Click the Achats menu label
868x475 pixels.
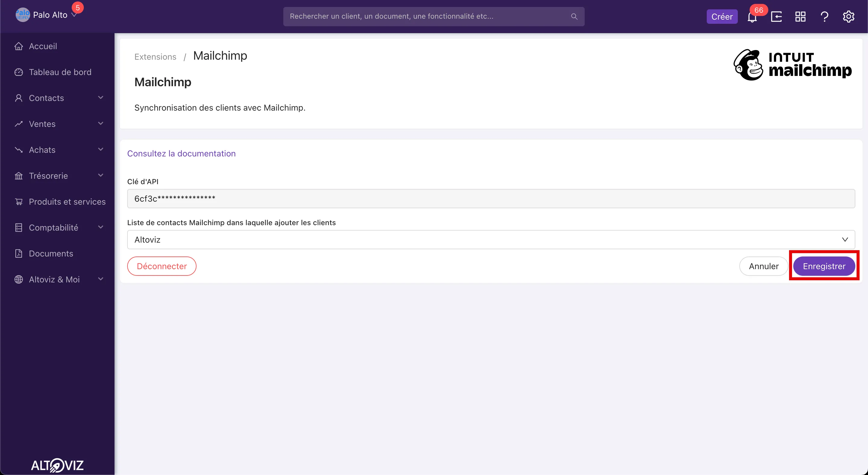tap(42, 150)
